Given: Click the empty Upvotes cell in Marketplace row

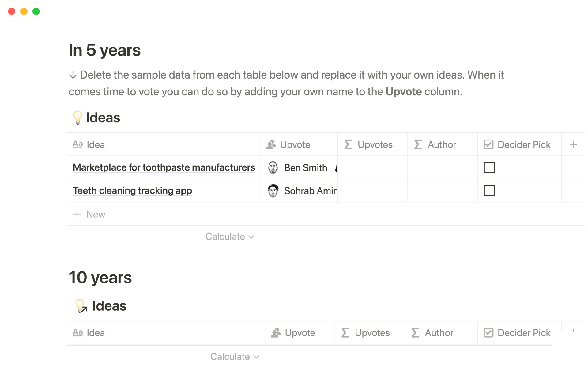Looking at the screenshot, I should [x=372, y=168].
